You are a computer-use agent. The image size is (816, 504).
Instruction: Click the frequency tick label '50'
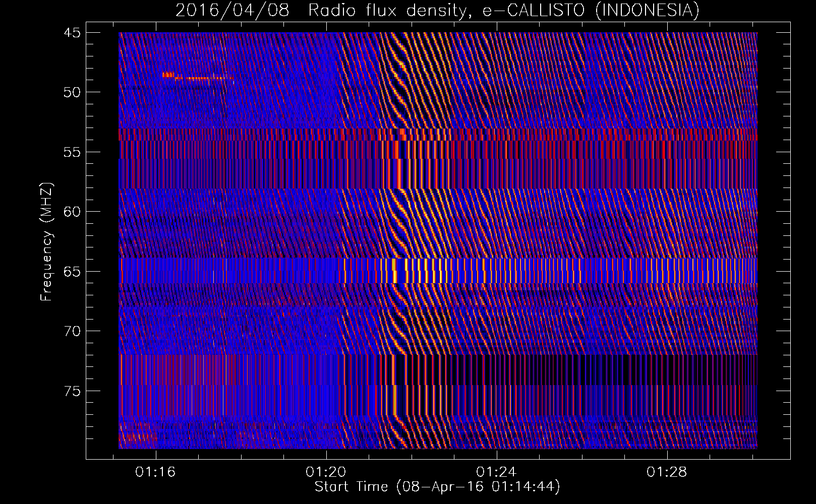(x=72, y=92)
